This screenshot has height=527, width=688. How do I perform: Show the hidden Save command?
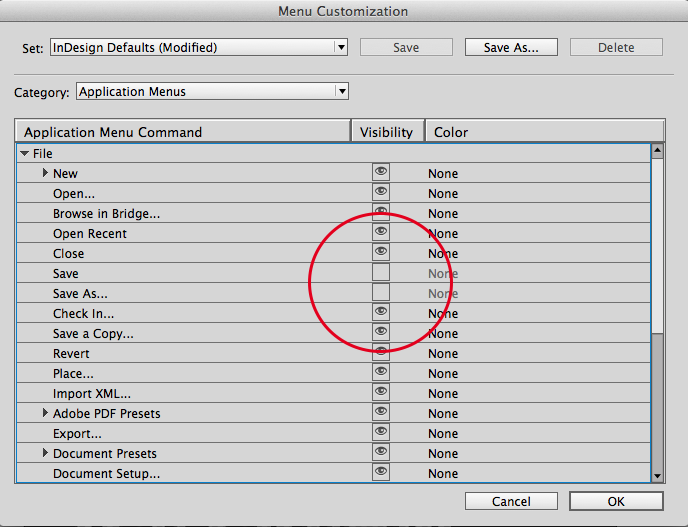(x=381, y=273)
